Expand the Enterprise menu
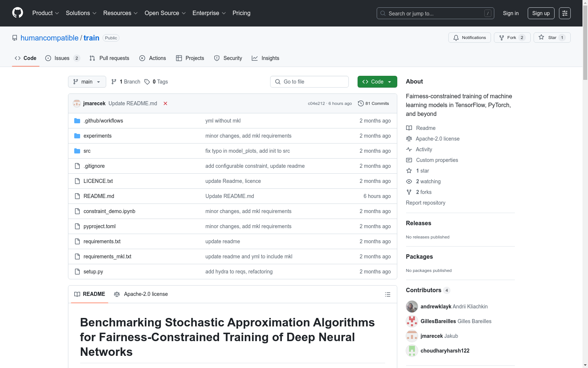The height and width of the screenshot is (368, 588). pyautogui.click(x=209, y=13)
